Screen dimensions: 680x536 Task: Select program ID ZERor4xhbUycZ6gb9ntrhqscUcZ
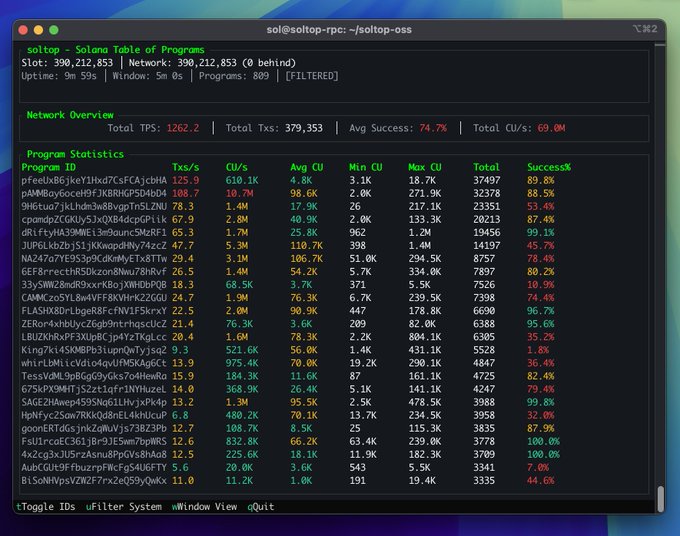pyautogui.click(x=94, y=324)
